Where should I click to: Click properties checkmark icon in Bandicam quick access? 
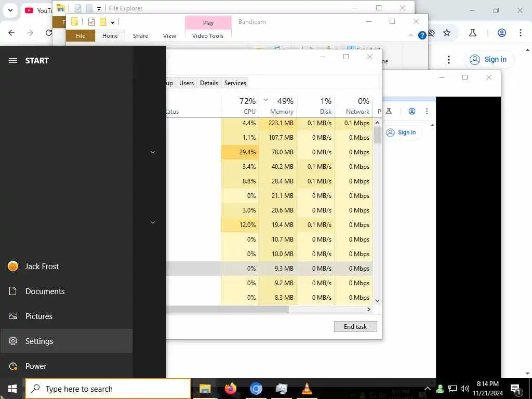click(91, 22)
